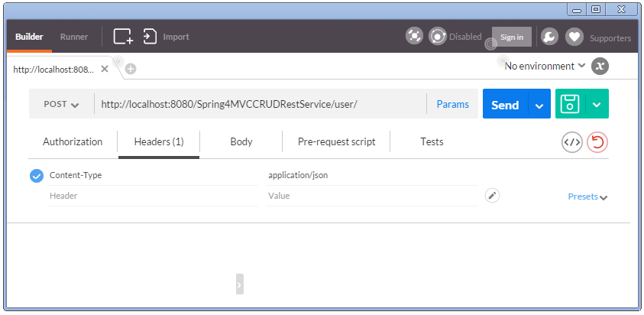Click the proxy sync Disabled icon

438,36
